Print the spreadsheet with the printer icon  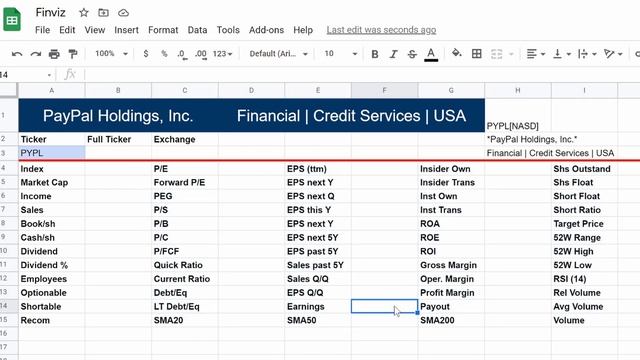click(54, 54)
